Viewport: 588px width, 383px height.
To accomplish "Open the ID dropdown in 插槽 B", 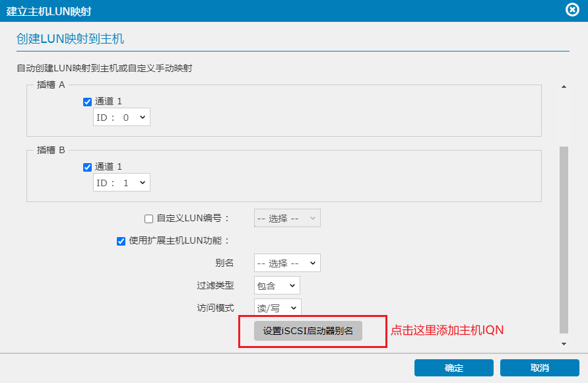I will click(121, 183).
